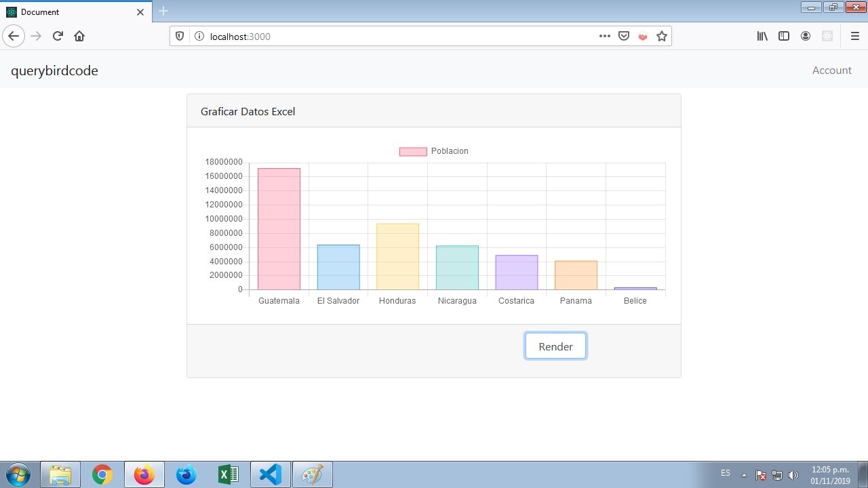This screenshot has height=488, width=868.
Task: Click the Graficar Datos Excel heading
Action: 248,111
